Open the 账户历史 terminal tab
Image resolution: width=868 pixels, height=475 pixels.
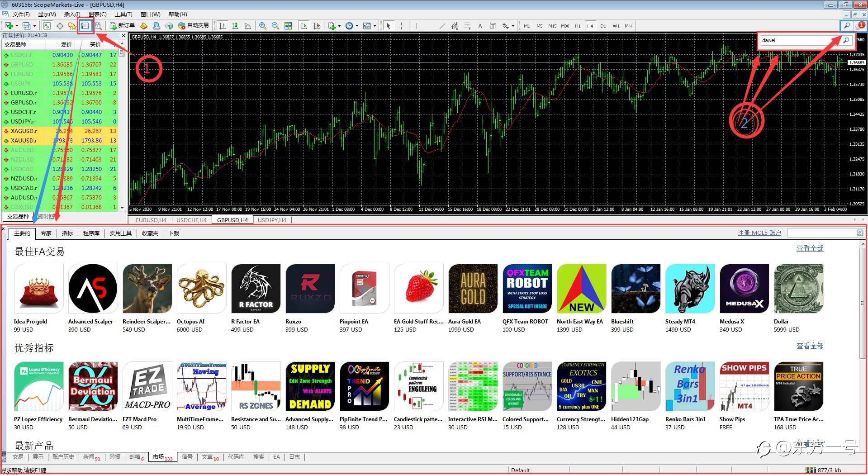click(x=63, y=457)
